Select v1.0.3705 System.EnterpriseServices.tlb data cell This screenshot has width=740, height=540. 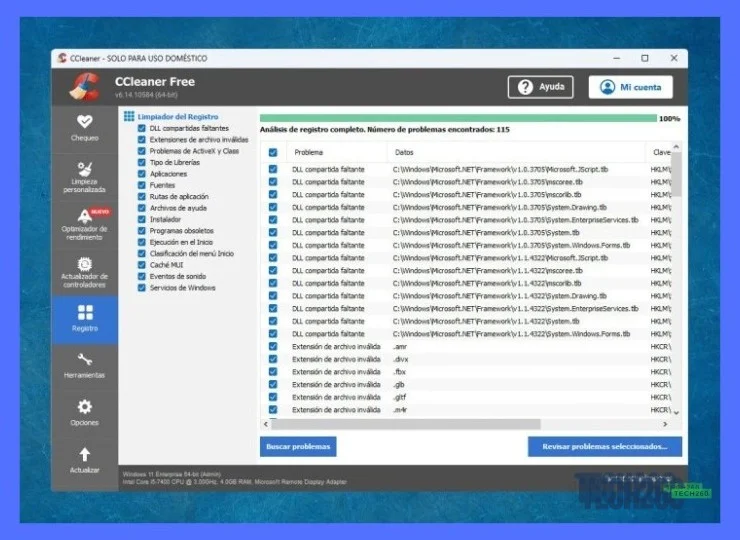pos(515,220)
